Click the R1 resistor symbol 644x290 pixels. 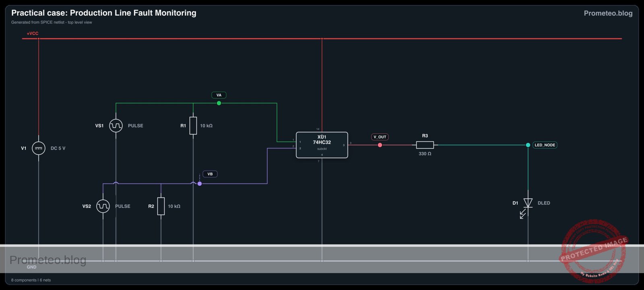click(x=193, y=126)
